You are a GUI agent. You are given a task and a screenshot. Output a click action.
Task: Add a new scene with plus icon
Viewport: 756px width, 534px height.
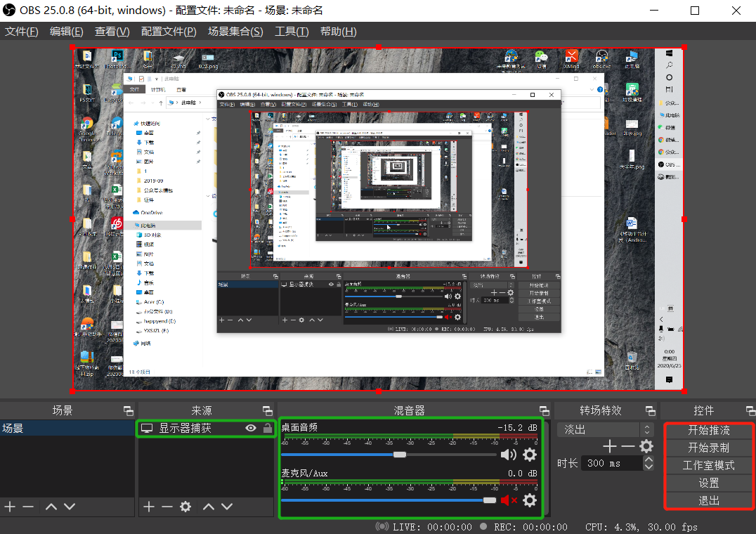pos(10,507)
